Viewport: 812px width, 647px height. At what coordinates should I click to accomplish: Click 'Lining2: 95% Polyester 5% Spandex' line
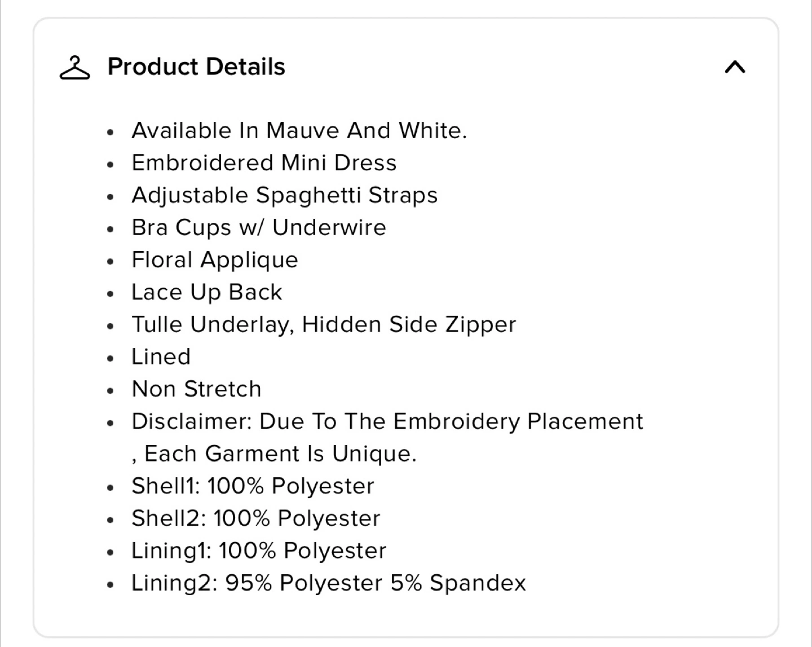click(x=329, y=583)
